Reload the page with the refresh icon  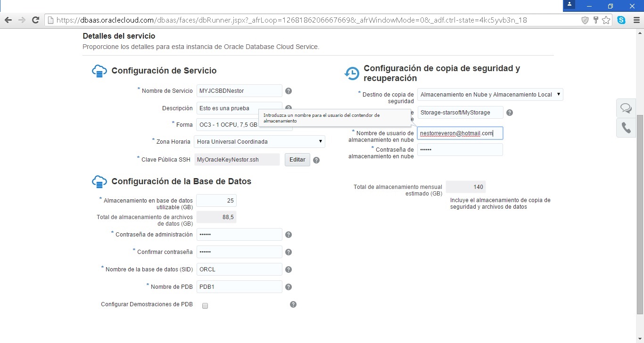click(x=35, y=20)
